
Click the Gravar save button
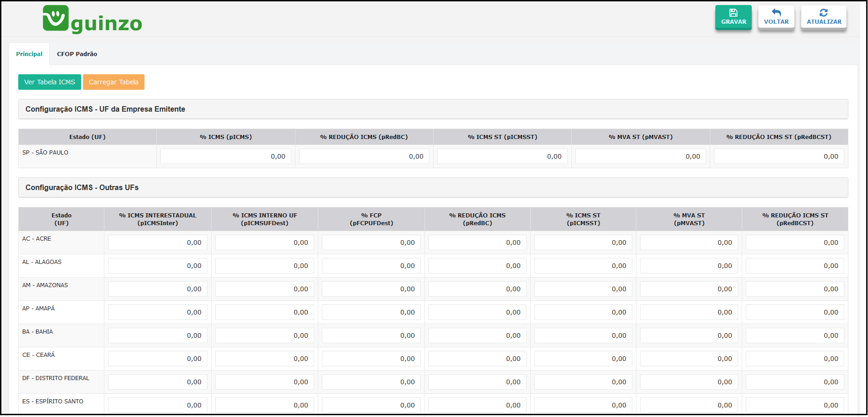pos(733,17)
